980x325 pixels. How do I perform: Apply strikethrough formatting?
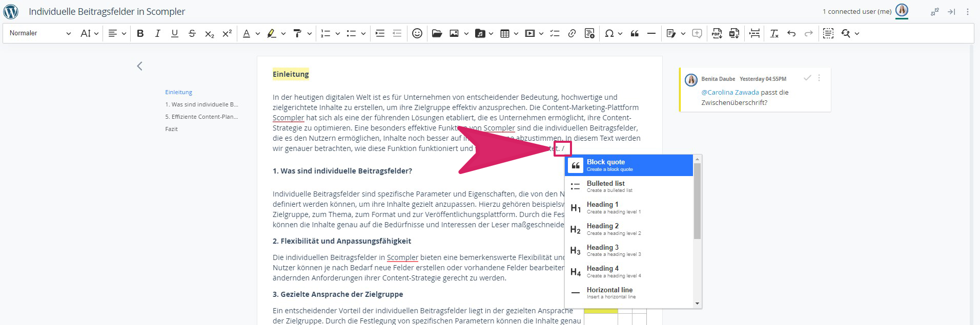click(192, 33)
